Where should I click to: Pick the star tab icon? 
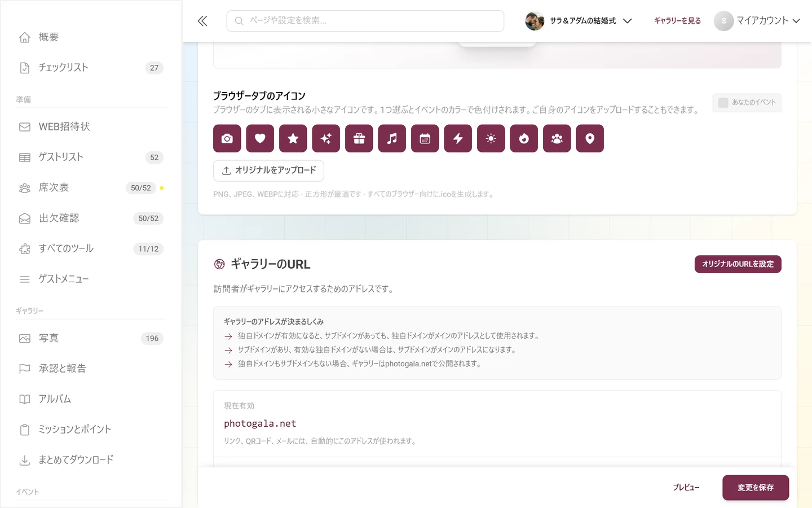tap(293, 138)
